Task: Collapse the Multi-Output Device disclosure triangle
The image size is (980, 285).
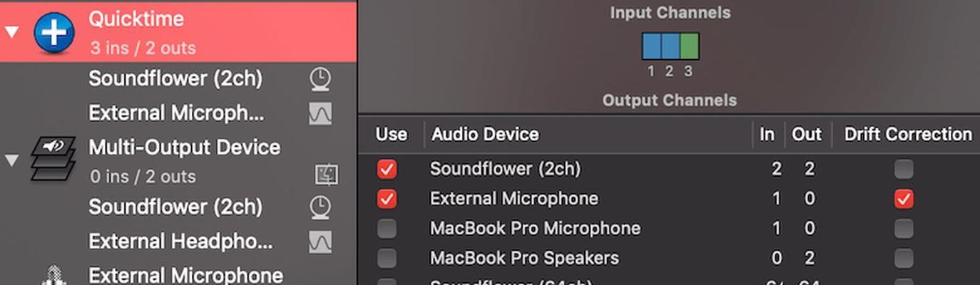Action: tap(11, 160)
